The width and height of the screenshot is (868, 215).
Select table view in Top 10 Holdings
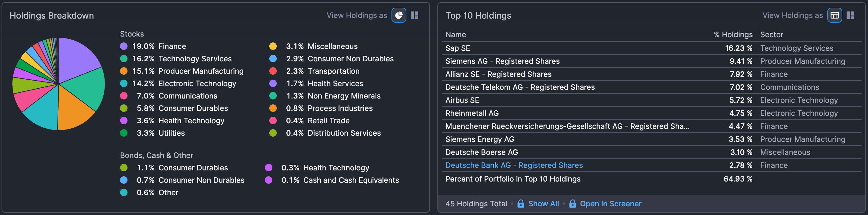click(x=834, y=15)
